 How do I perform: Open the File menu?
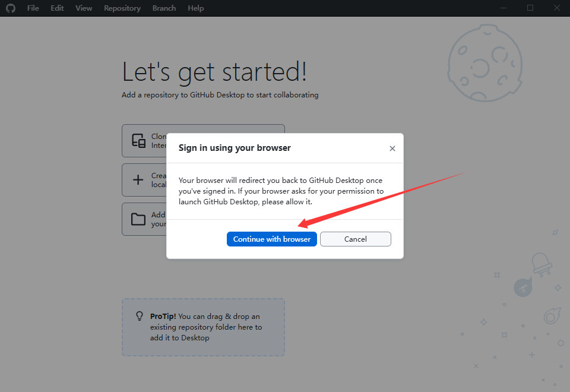click(x=33, y=8)
